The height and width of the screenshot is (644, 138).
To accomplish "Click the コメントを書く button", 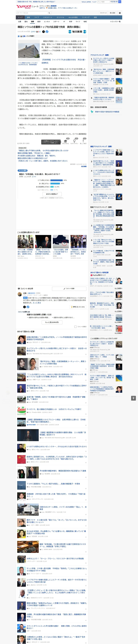I will coord(69,289).
